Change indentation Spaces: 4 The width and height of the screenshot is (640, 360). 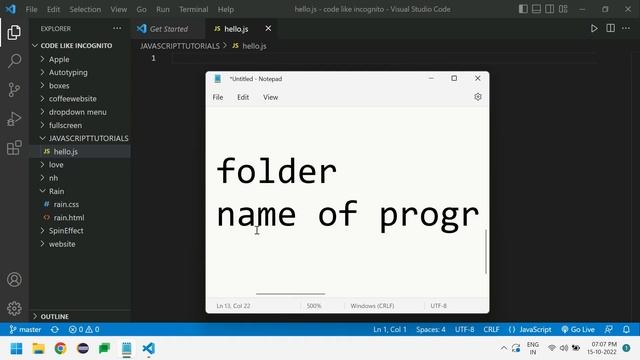(431, 329)
